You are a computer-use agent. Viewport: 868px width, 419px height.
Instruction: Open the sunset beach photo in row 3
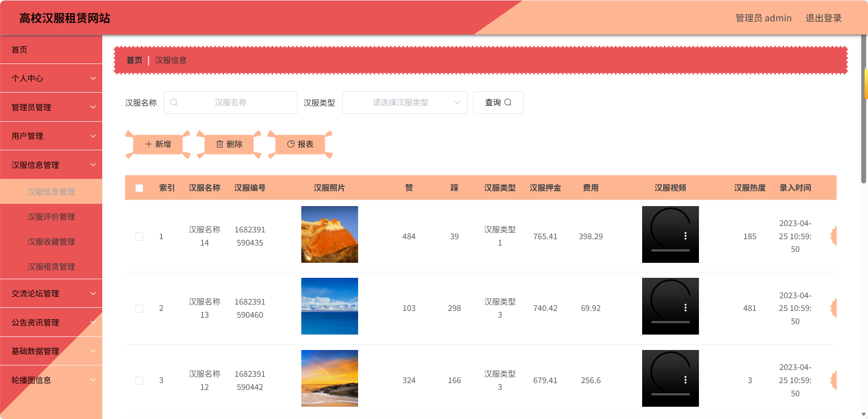329,378
